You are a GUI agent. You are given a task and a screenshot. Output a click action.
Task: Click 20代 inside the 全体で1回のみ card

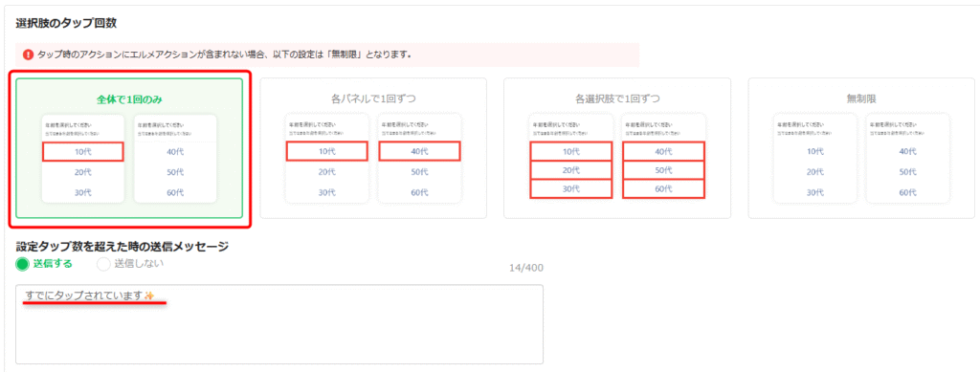tap(83, 172)
